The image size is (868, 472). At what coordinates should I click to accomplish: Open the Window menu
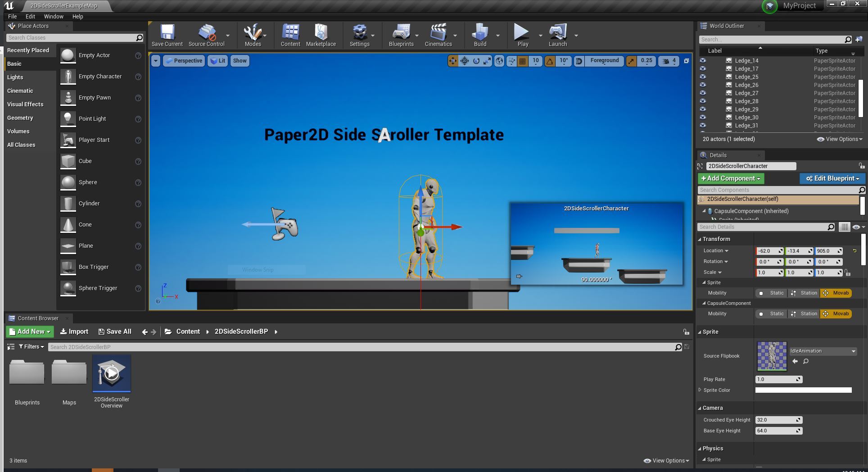click(x=54, y=16)
